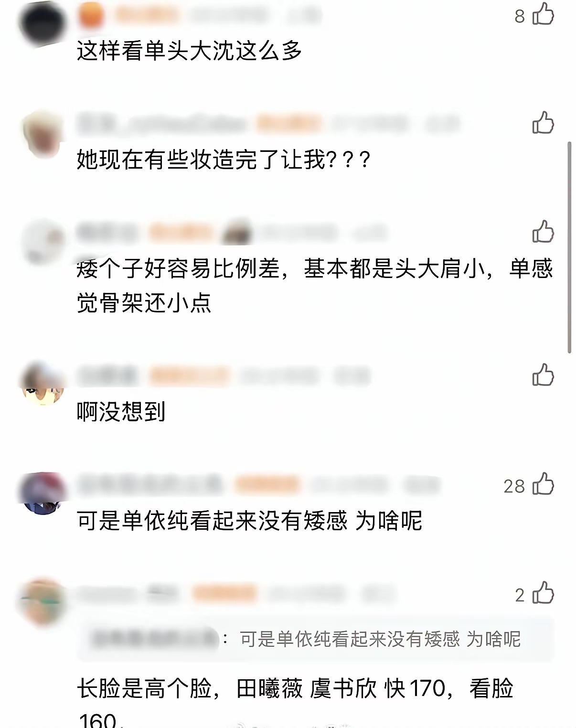Screen dimensions: 576x728
Task: Like the comment about '矮个子好容易比例差'
Action: click(x=543, y=232)
